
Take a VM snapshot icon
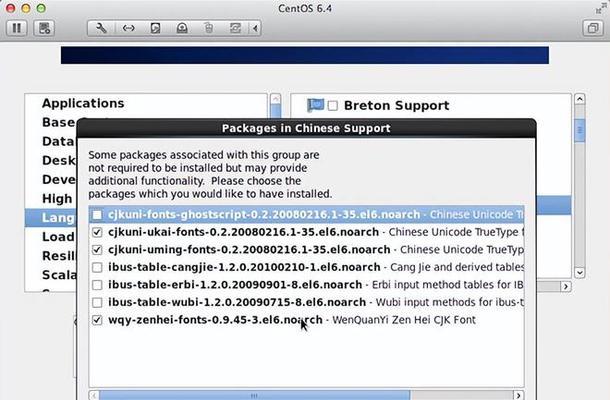pyautogui.click(x=44, y=28)
